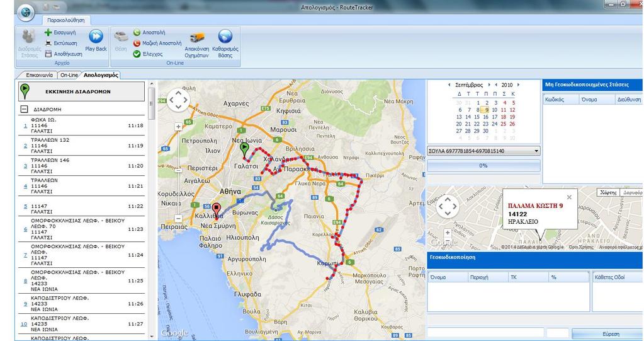The height and width of the screenshot is (341, 644).
Task: Start Play Back of the route
Action: click(96, 40)
